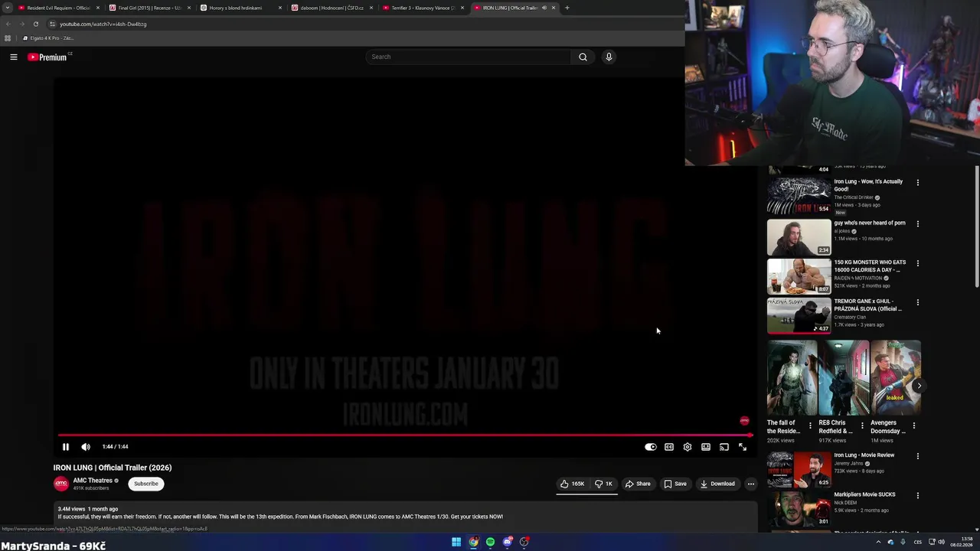Open Chrome from the taskbar
This screenshot has height=551, width=980.
coord(473,542)
